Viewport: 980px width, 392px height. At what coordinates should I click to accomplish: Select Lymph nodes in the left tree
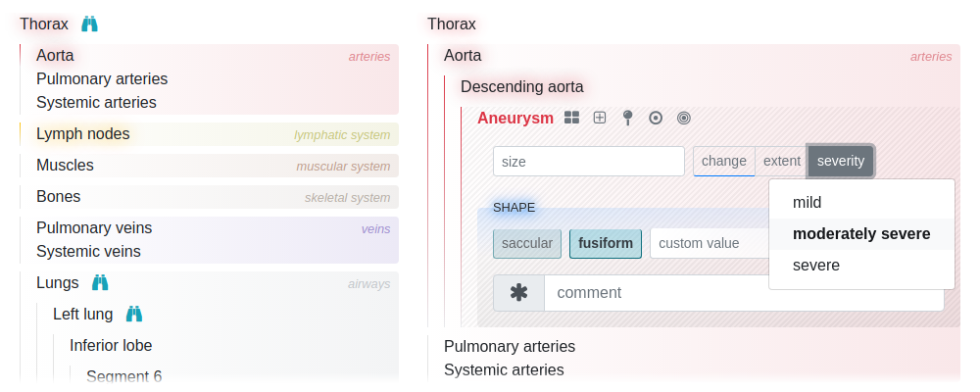click(x=83, y=134)
